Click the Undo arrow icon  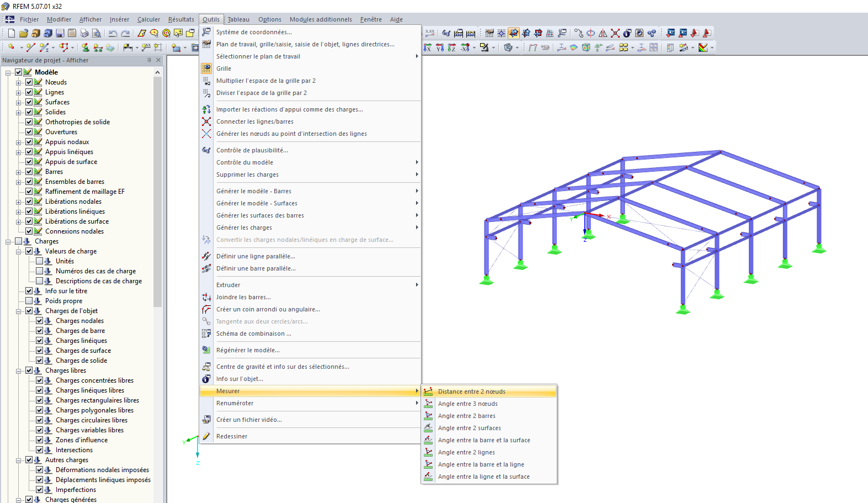113,33
